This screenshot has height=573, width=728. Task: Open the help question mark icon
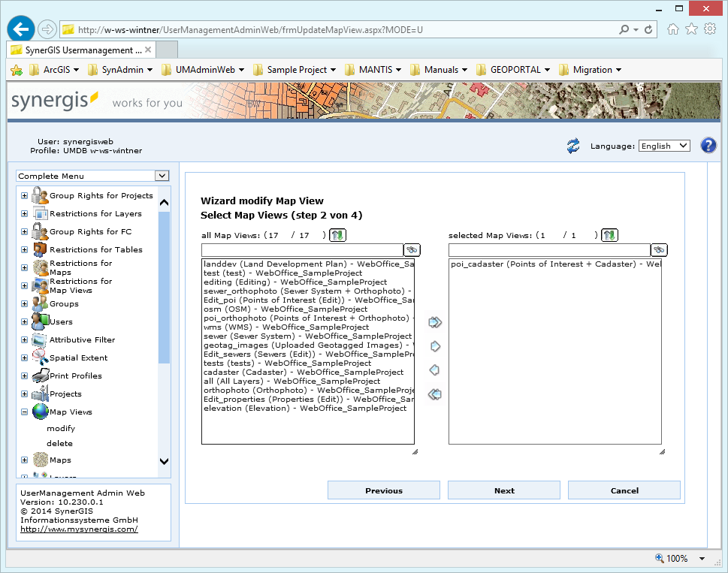[x=708, y=145]
